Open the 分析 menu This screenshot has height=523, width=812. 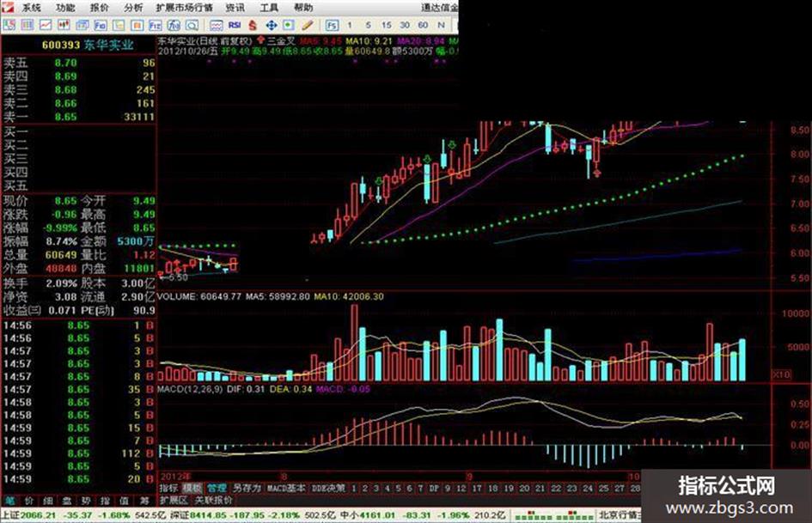tap(133, 7)
